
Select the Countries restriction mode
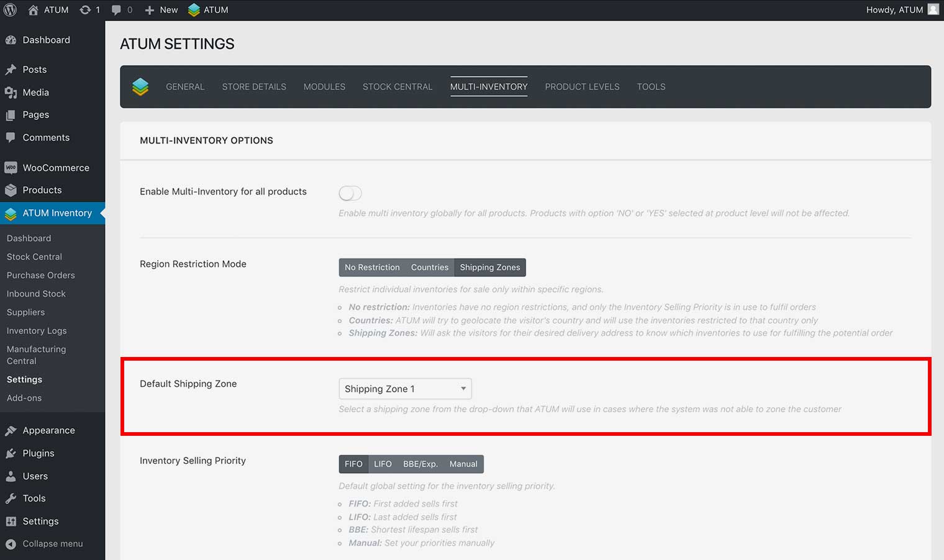tap(429, 268)
